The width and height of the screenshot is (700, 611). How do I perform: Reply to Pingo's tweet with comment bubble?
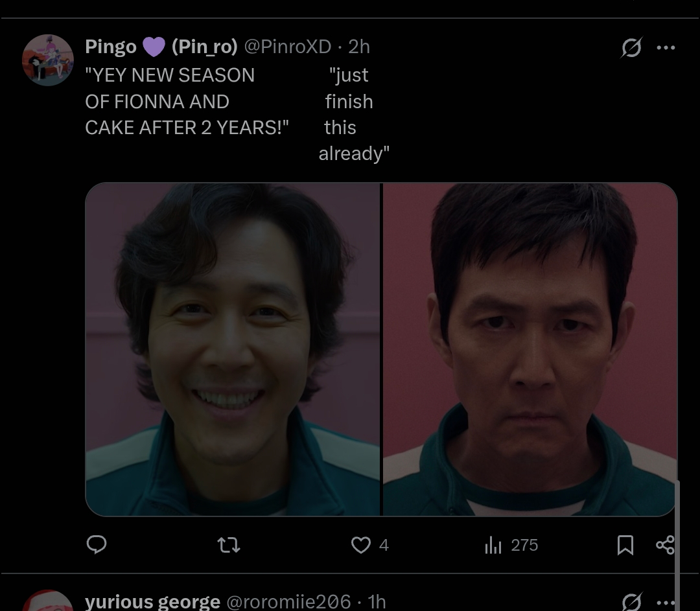pos(97,544)
